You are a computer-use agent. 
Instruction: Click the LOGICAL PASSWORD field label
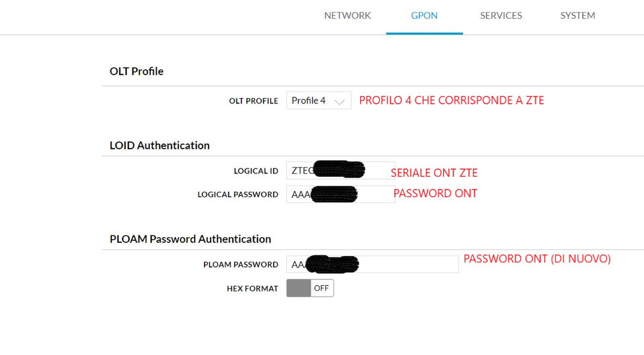(x=237, y=195)
